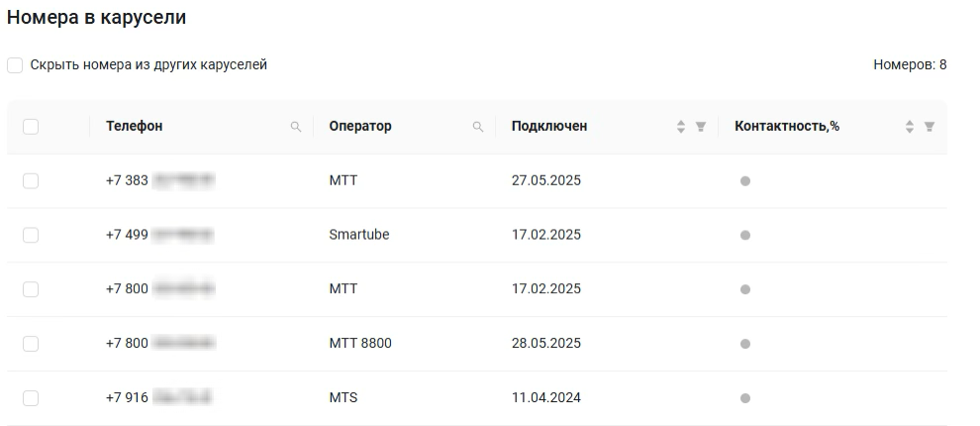Viewport: 980px width, 426px height.
Task: Click search icon in Телефон column header
Action: (x=295, y=127)
